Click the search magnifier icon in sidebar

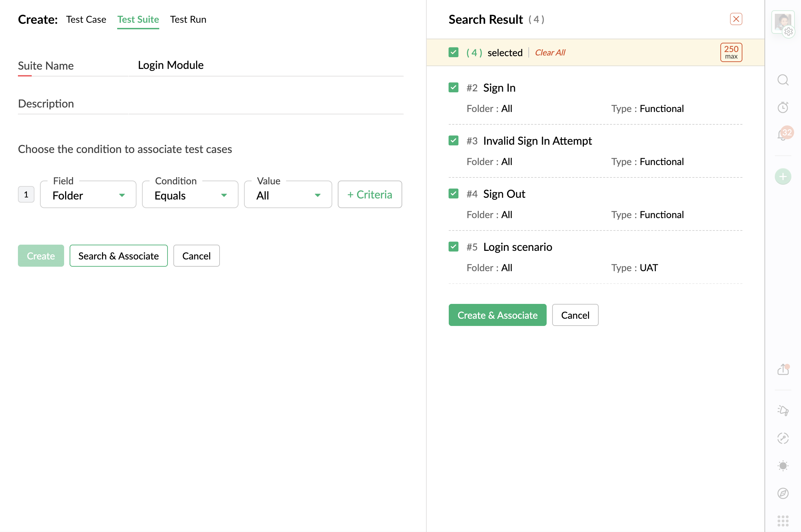pyautogui.click(x=783, y=80)
